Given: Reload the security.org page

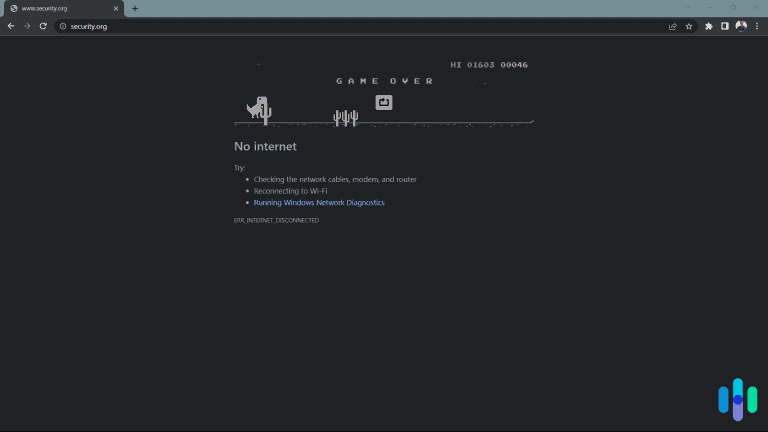Looking at the screenshot, I should click(43, 26).
